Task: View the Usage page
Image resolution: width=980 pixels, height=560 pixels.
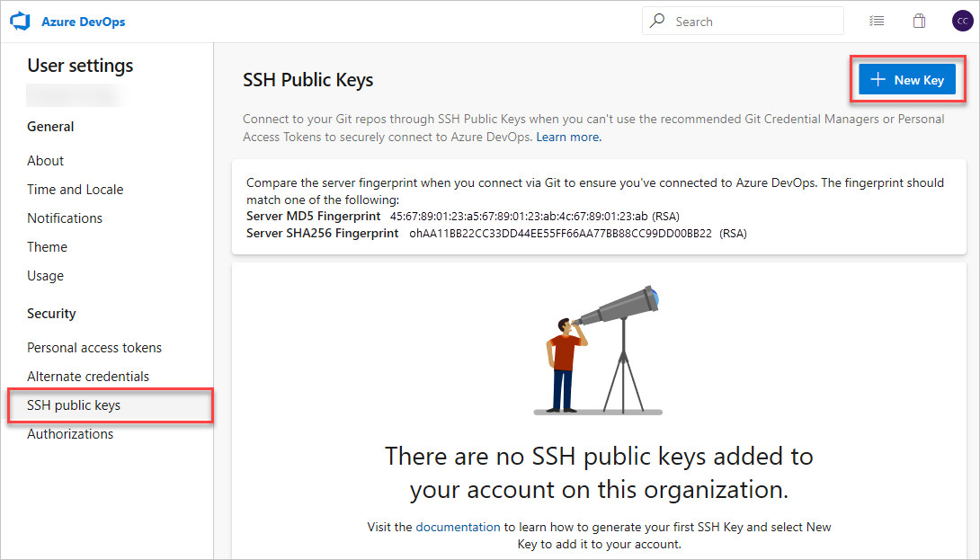Action: [x=45, y=275]
